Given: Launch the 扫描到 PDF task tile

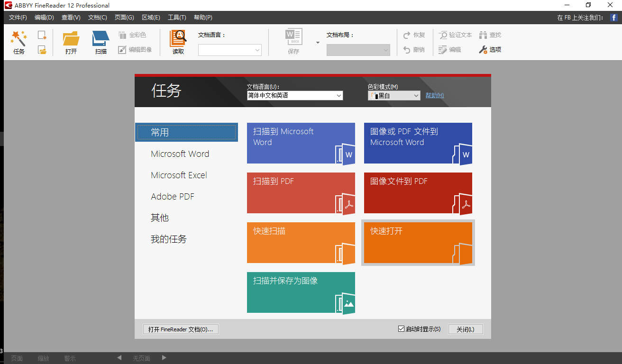Looking at the screenshot, I should pyautogui.click(x=301, y=193).
